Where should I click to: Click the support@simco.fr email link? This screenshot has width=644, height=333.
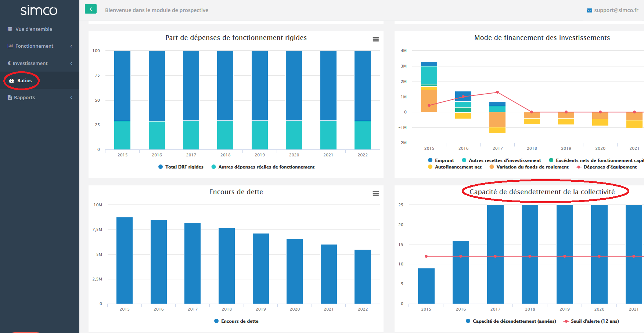pos(616,10)
